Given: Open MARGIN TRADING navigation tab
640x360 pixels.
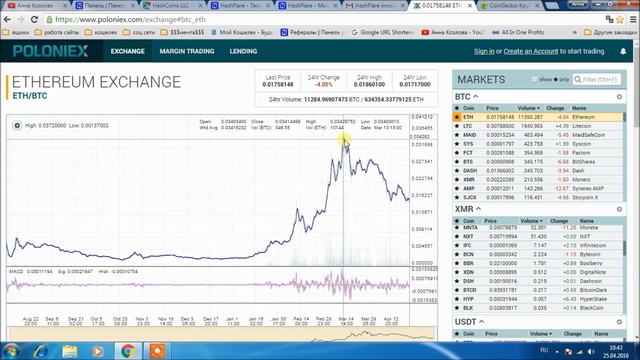Looking at the screenshot, I should point(187,51).
